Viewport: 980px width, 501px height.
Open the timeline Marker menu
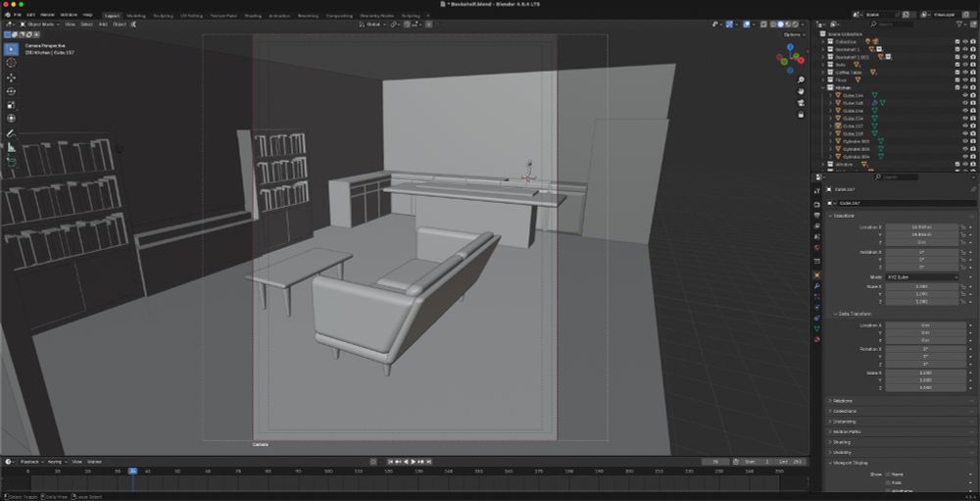pyautogui.click(x=94, y=462)
